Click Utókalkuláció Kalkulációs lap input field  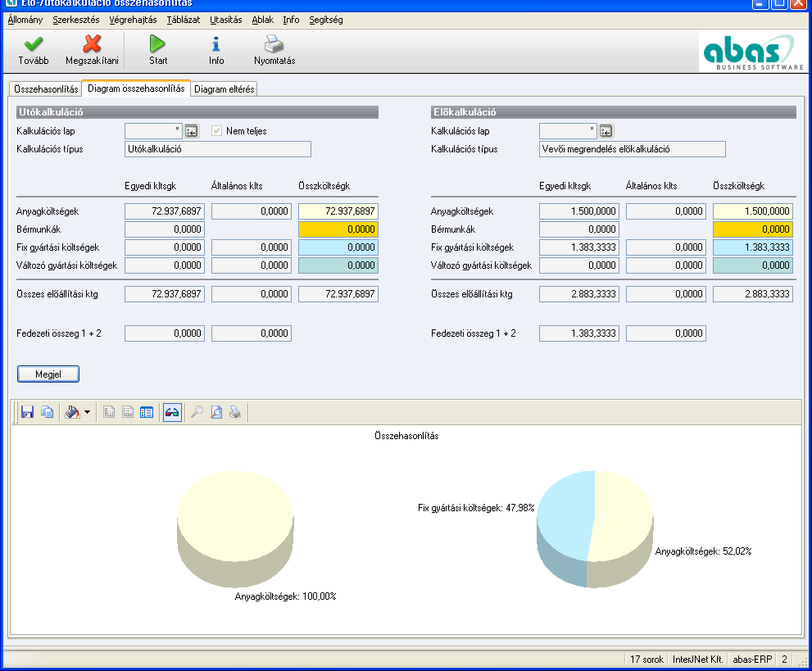pyautogui.click(x=153, y=131)
